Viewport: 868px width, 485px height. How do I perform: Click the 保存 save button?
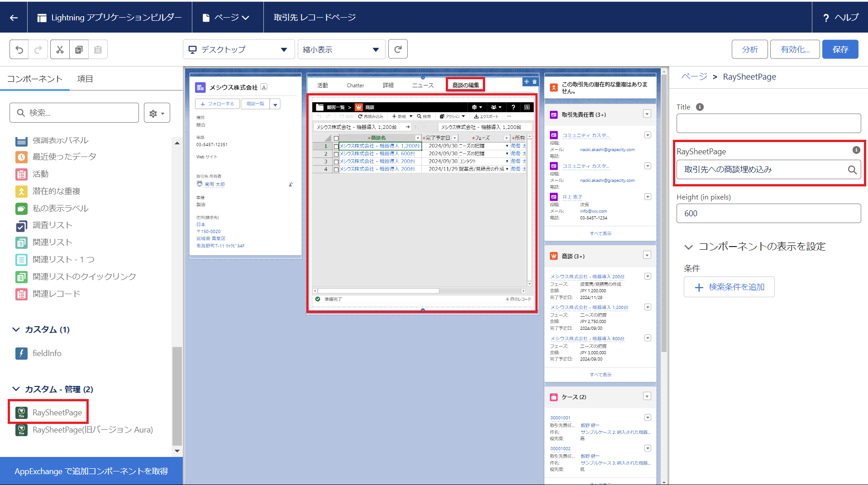coord(840,49)
